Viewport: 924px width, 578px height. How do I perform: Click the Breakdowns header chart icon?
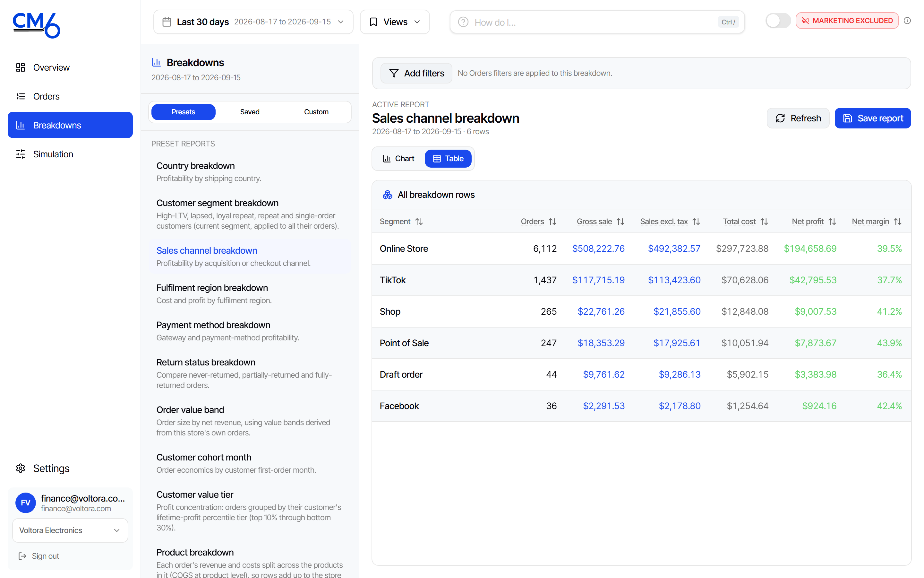[156, 62]
